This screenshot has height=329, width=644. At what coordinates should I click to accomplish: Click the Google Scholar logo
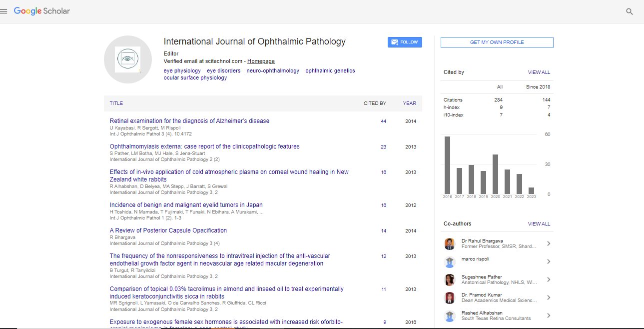pos(42,11)
